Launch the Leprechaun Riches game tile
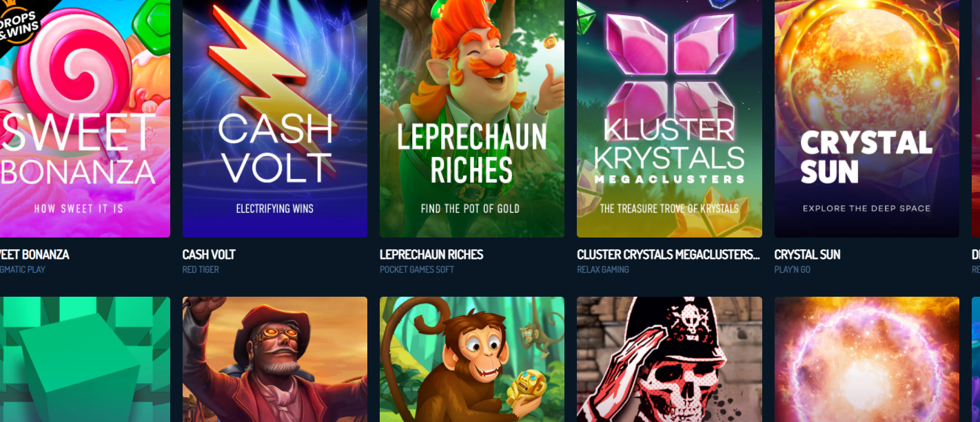Image resolution: width=980 pixels, height=422 pixels. tap(472, 118)
